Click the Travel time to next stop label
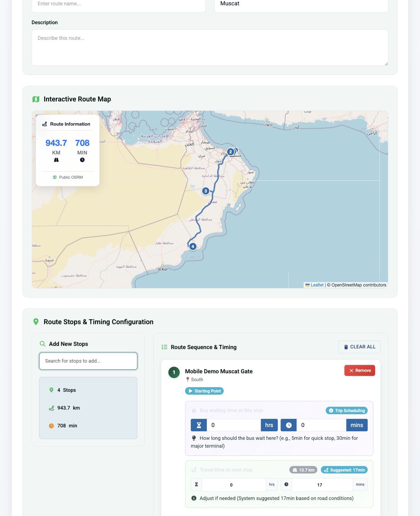 [226, 470]
